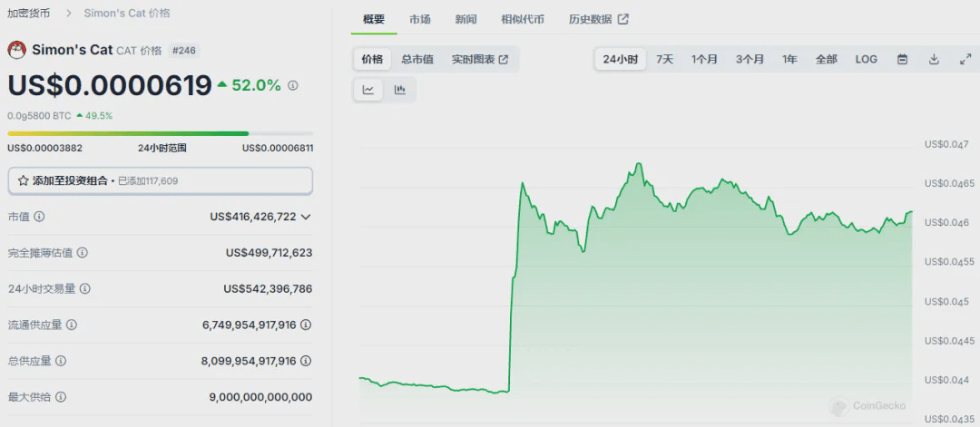Image resolution: width=980 pixels, height=427 pixels.
Task: Click 添加至投资组合 button
Action: coord(160,181)
